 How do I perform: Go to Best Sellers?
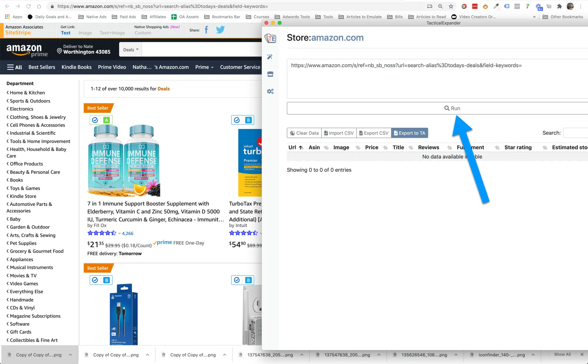(42, 67)
